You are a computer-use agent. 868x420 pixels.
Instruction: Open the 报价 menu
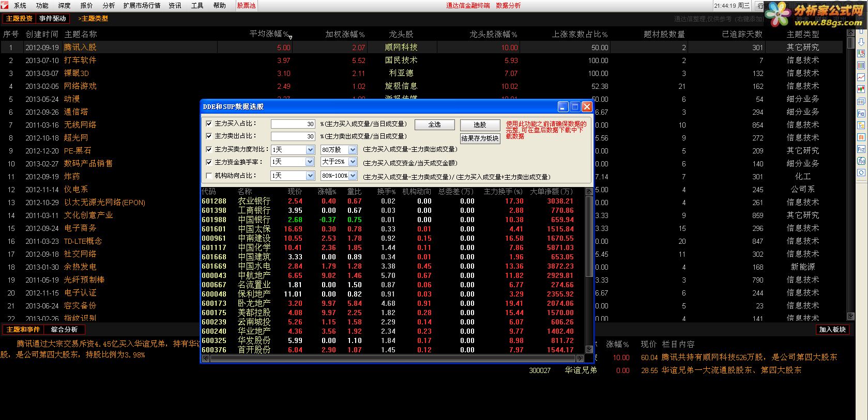click(87, 6)
